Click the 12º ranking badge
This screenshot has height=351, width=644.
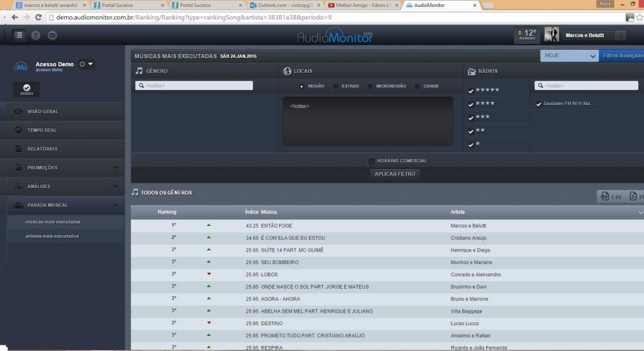tap(526, 35)
